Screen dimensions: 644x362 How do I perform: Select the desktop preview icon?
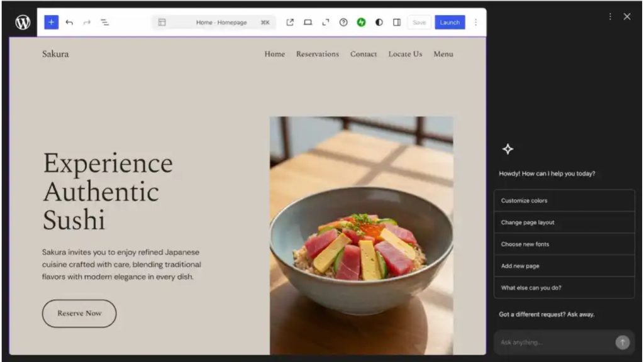tap(308, 22)
